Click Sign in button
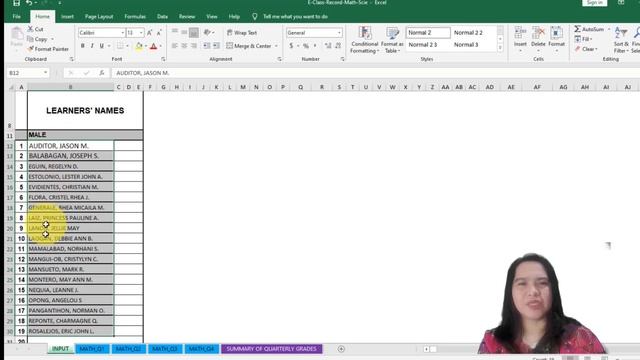 pos(594,3)
